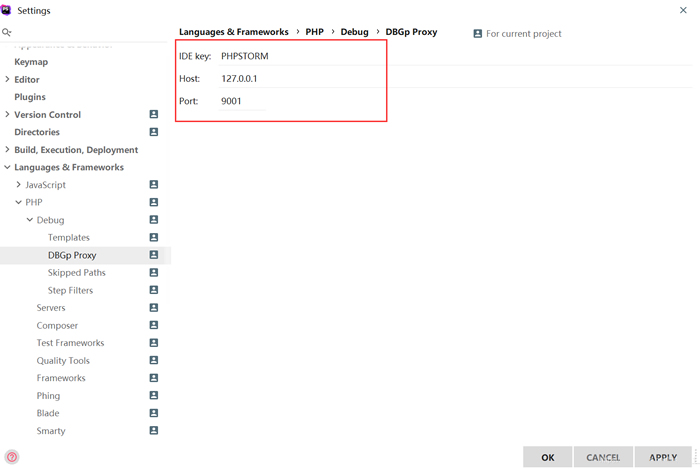Click the project icon beside Composer

[154, 325]
